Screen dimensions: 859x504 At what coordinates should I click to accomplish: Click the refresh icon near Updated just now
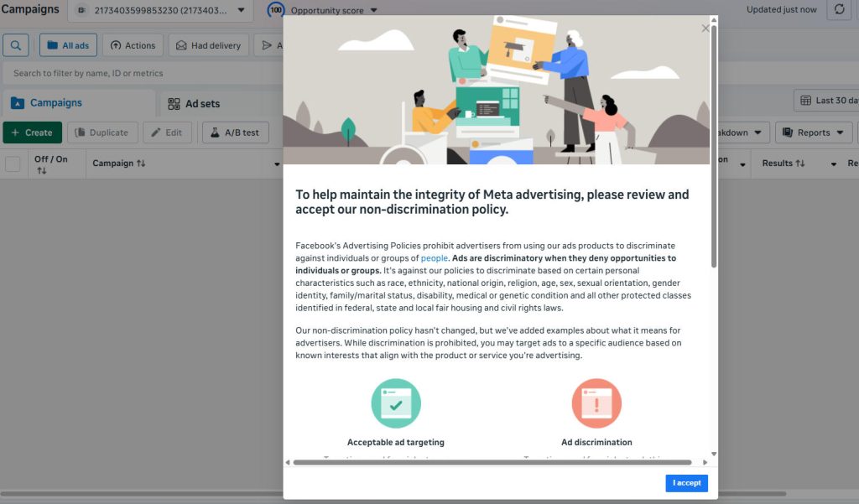(x=839, y=9)
